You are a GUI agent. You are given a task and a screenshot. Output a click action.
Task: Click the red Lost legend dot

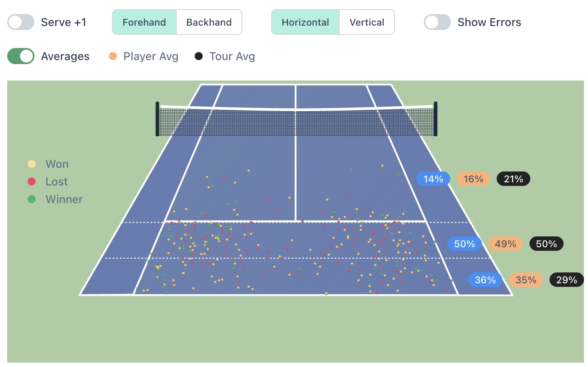32,181
